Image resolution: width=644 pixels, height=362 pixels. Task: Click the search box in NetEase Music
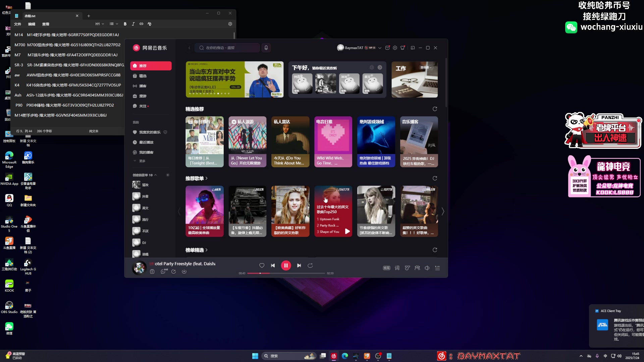(x=227, y=48)
